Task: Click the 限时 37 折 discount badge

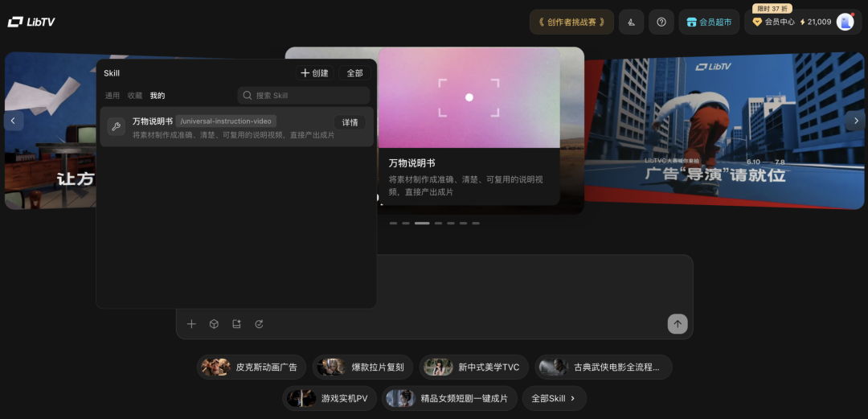Action: [772, 8]
